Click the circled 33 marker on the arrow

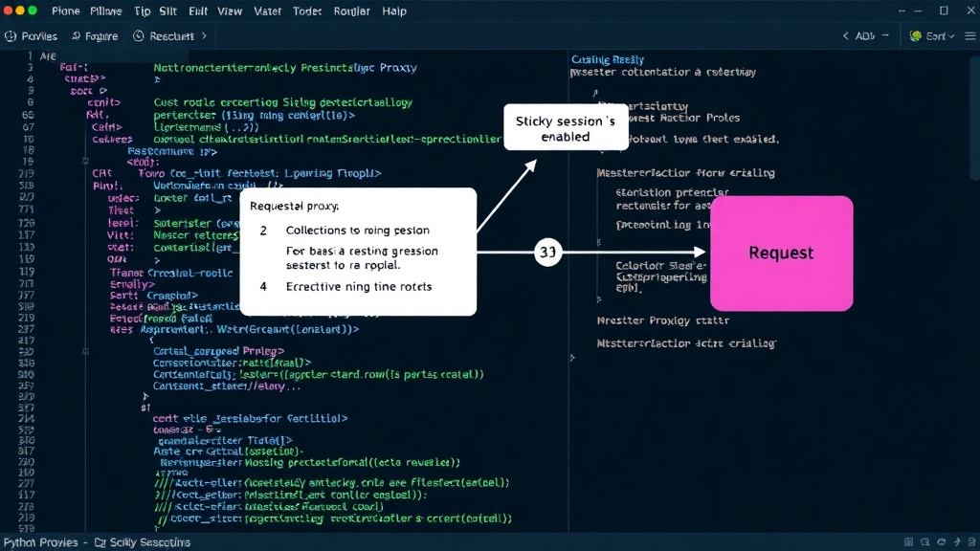point(548,252)
